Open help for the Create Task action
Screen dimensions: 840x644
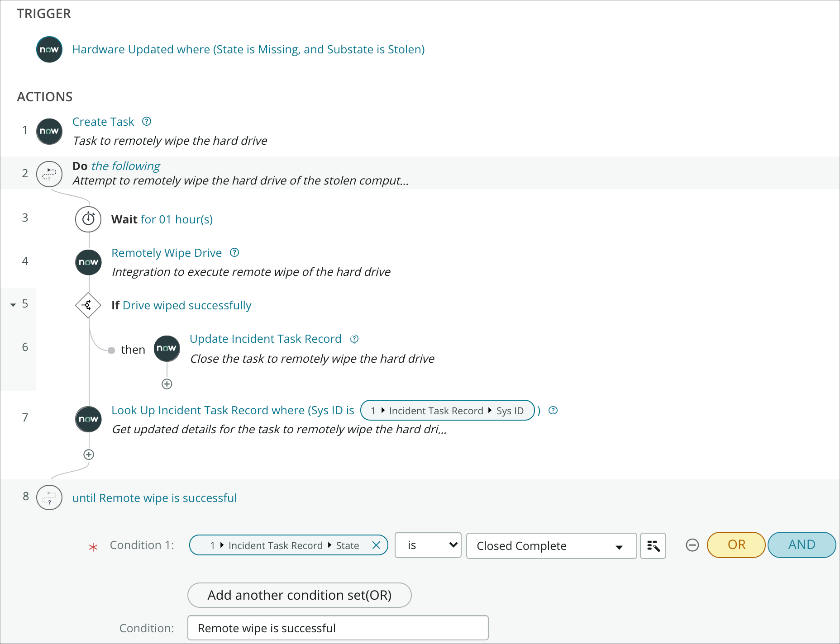tap(146, 121)
